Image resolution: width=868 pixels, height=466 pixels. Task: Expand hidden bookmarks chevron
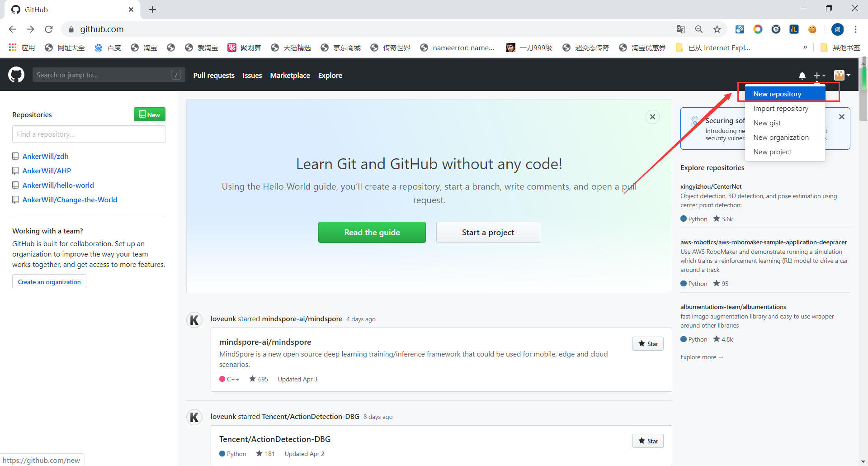(x=805, y=47)
